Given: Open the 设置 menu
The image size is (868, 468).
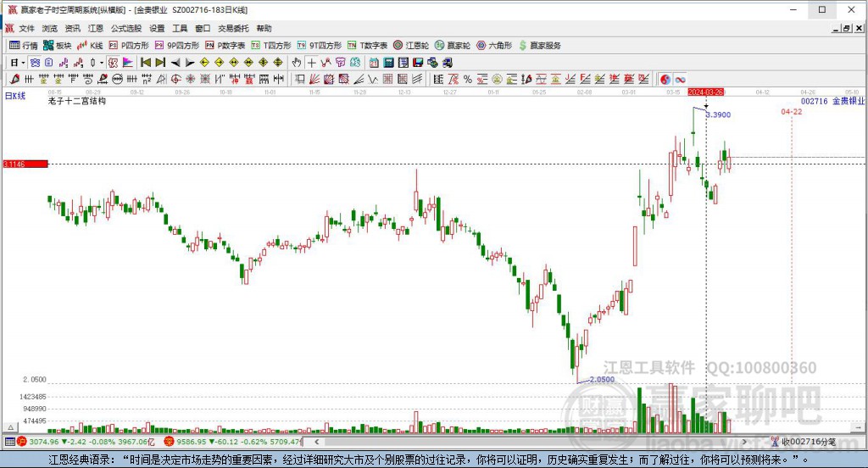Looking at the screenshot, I should (157, 28).
